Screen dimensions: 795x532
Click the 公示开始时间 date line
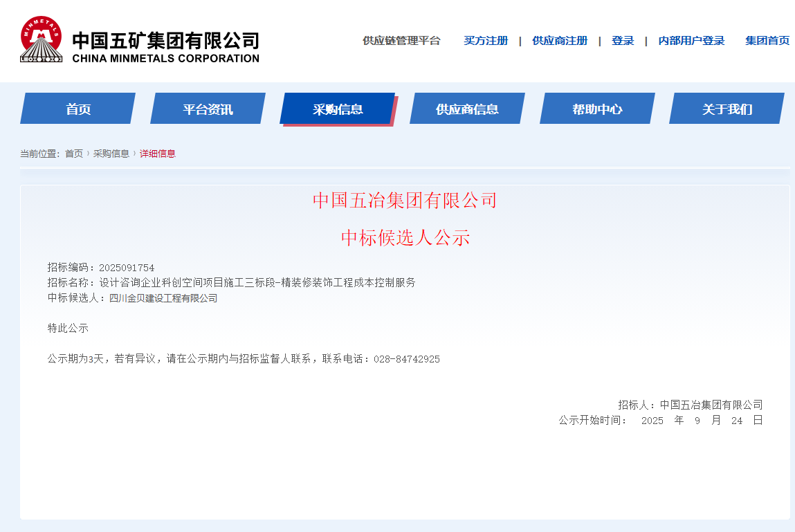661,420
